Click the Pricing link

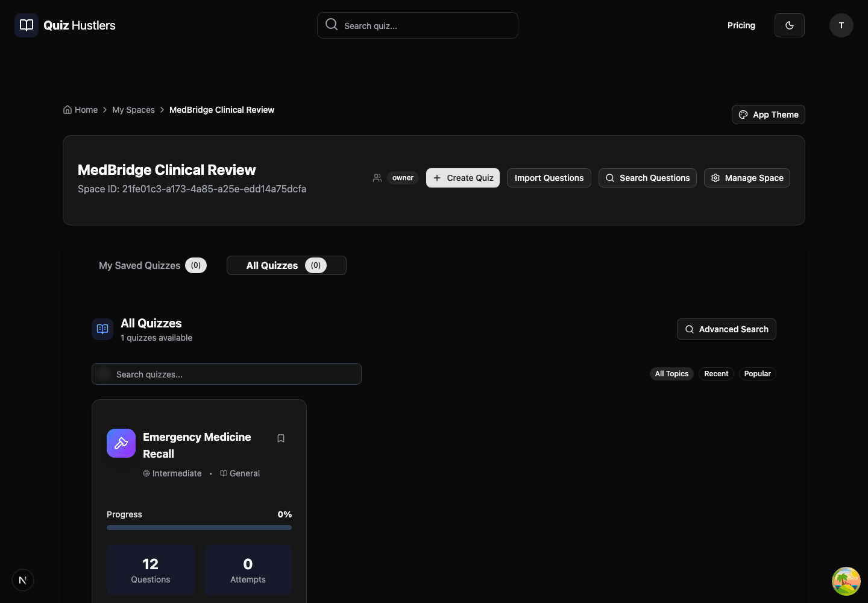(x=741, y=25)
